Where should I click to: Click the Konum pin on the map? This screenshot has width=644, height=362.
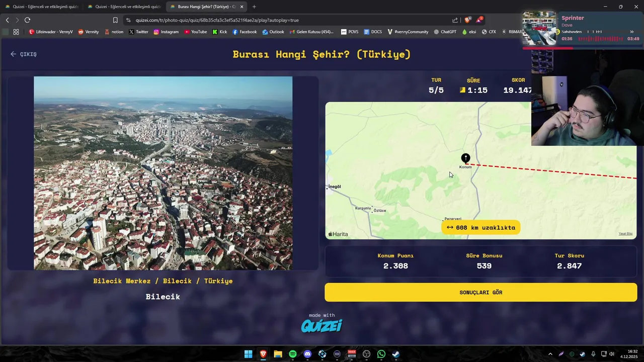coord(465,159)
